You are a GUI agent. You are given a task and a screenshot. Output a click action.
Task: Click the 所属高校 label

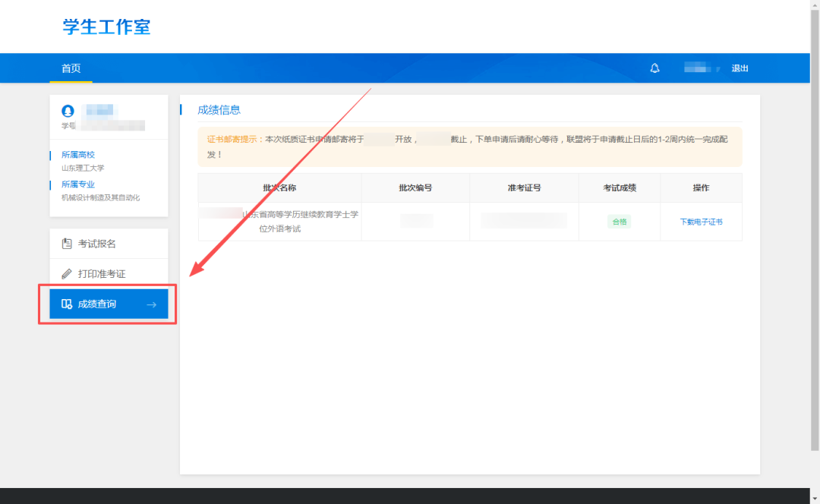[78, 155]
